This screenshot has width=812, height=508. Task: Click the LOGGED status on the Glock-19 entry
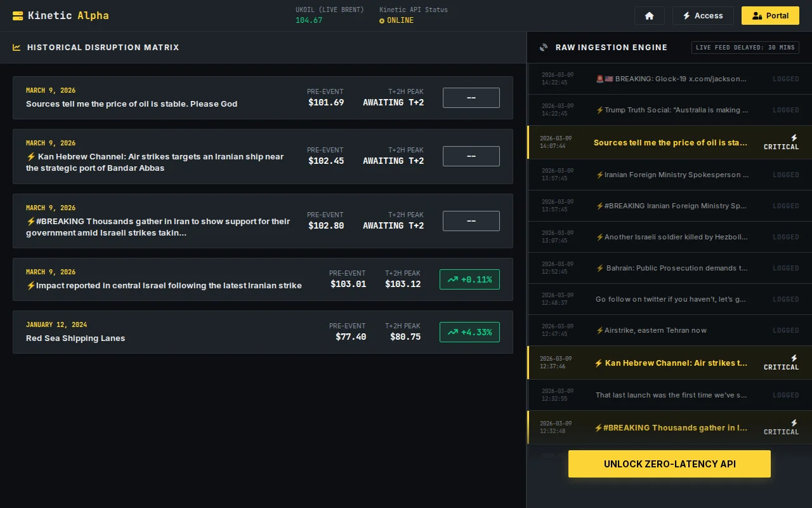(785, 79)
